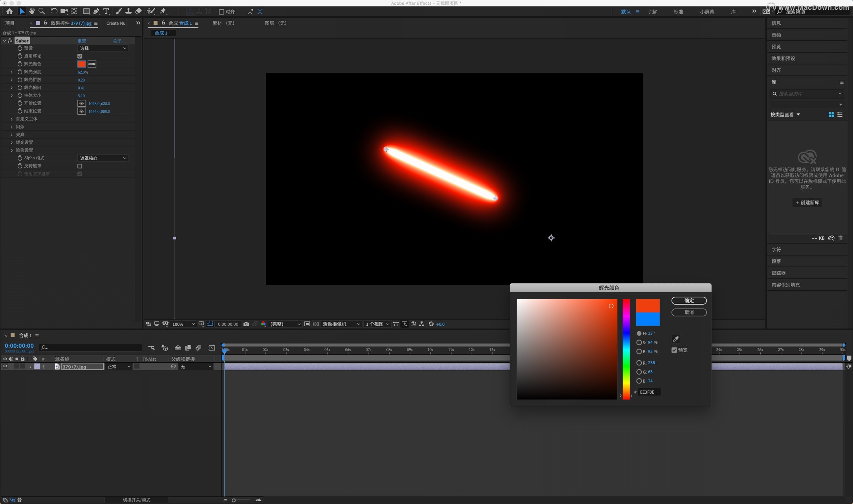Hide layer 379 (7).jpg with eye toggle
The height and width of the screenshot is (504, 853).
pos(5,366)
